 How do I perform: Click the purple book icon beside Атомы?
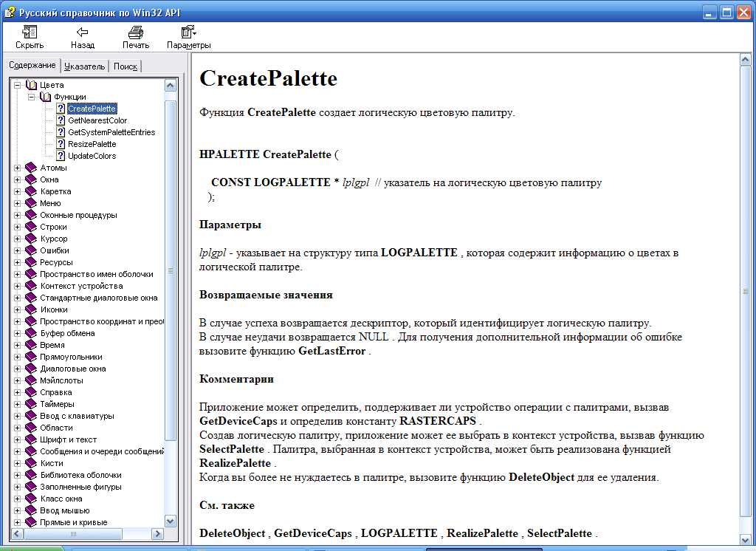point(31,168)
